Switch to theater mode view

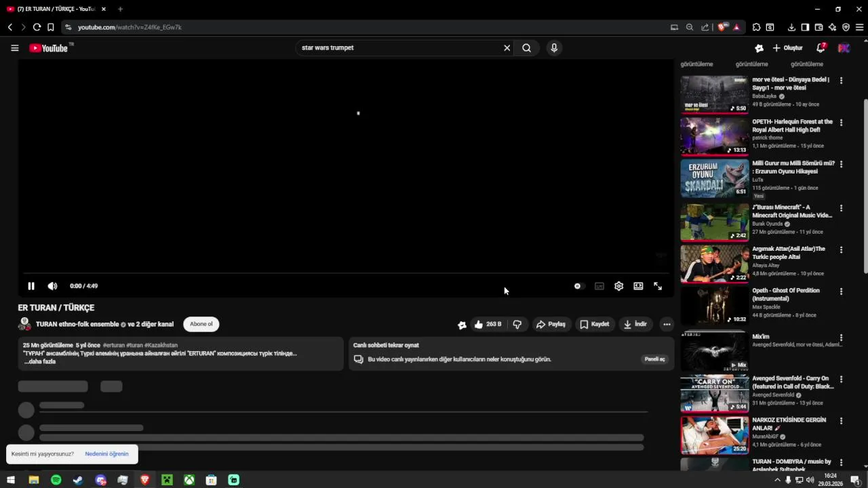(x=638, y=286)
